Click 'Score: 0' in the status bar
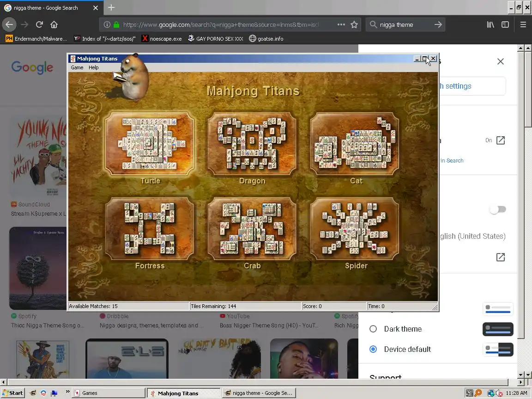The width and height of the screenshot is (532, 399). pyautogui.click(x=312, y=306)
